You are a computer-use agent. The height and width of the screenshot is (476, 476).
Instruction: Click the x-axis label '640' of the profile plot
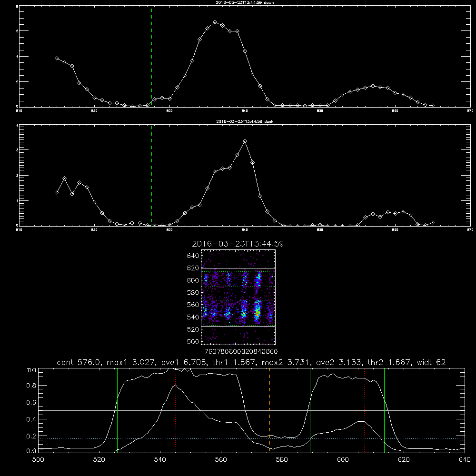click(x=465, y=460)
